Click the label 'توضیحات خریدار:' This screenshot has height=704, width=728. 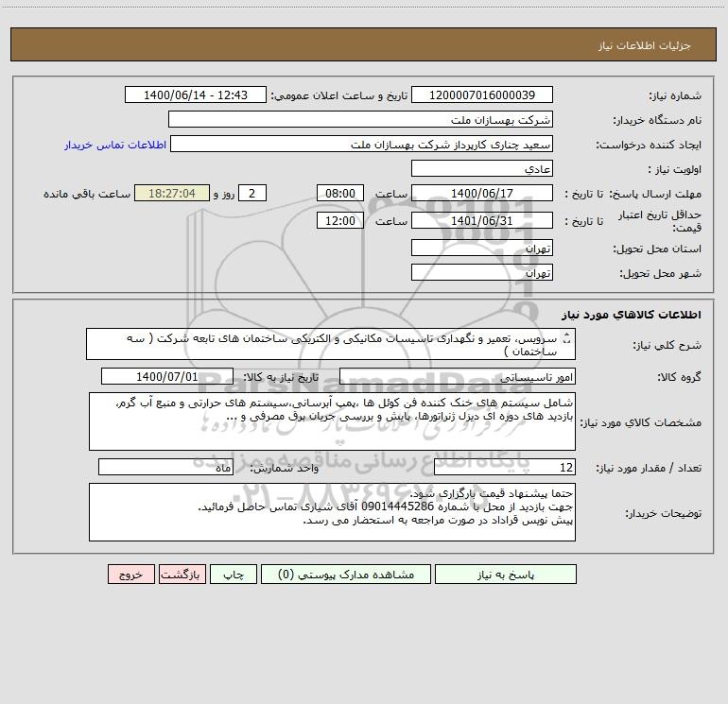(664, 513)
